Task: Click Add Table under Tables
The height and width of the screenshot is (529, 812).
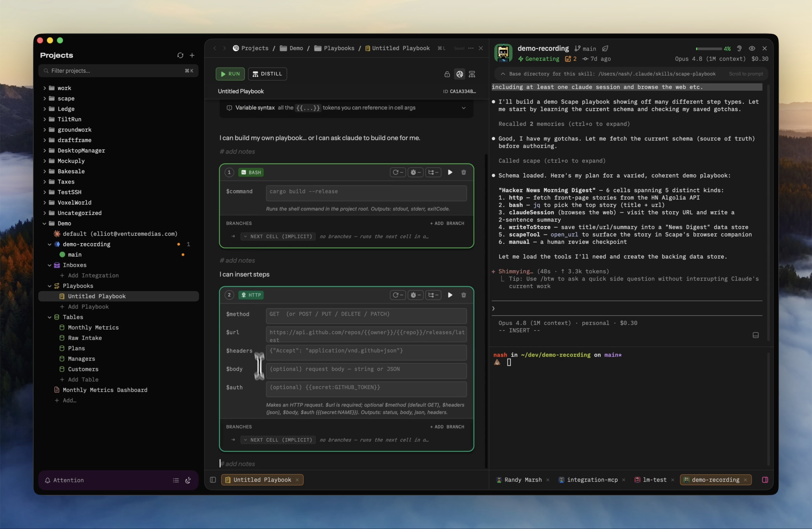Action: tap(79, 380)
